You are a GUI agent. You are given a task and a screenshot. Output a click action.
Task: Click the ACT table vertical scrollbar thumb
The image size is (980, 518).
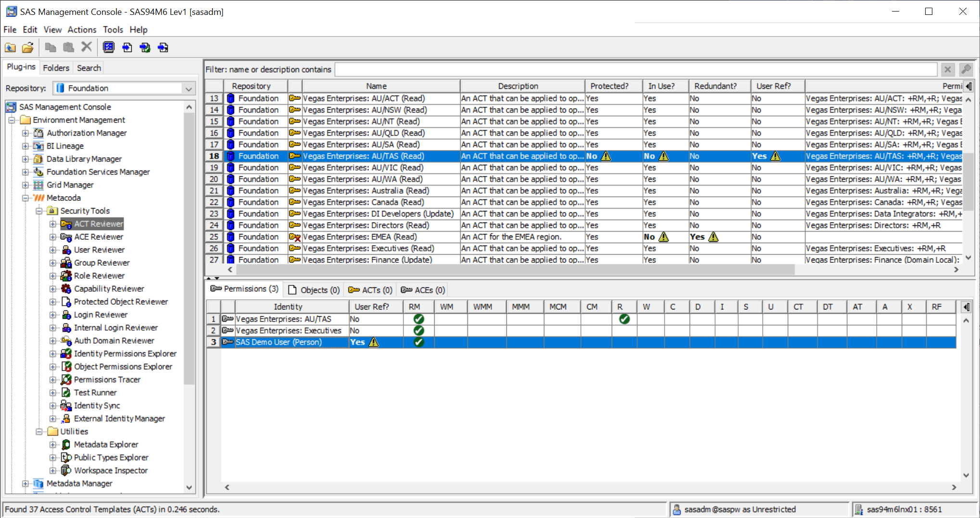coord(968,182)
